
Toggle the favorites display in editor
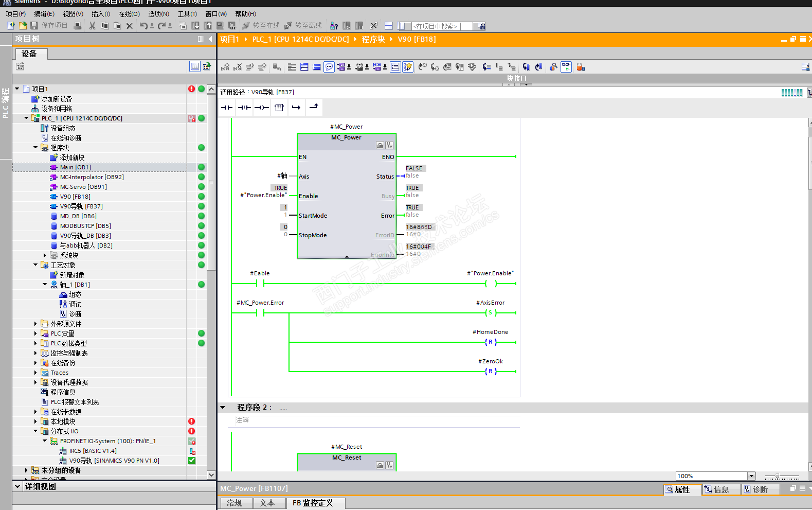(x=407, y=67)
